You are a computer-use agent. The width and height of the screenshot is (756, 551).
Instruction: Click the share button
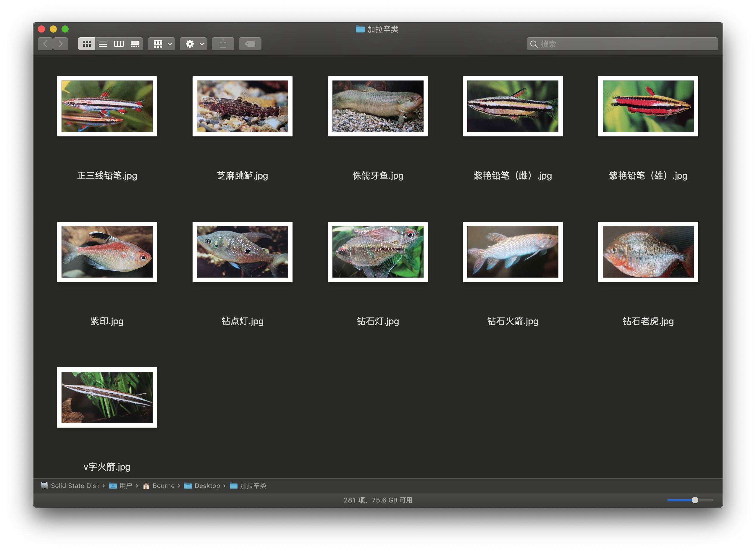coord(223,44)
